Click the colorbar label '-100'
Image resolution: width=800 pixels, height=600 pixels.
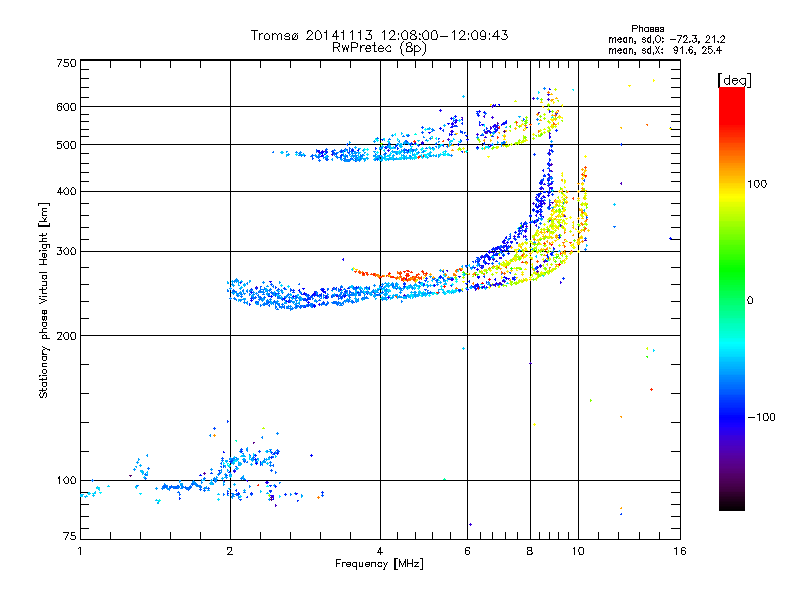pyautogui.click(x=762, y=417)
